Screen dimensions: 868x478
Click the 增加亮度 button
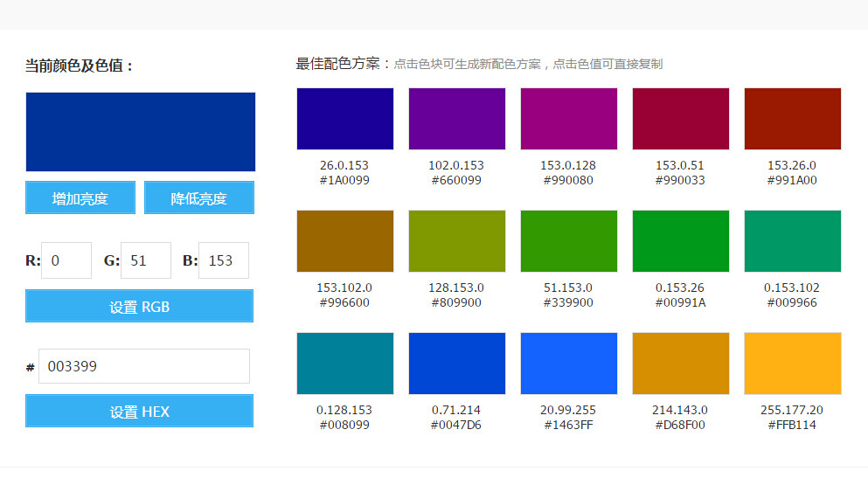point(80,197)
